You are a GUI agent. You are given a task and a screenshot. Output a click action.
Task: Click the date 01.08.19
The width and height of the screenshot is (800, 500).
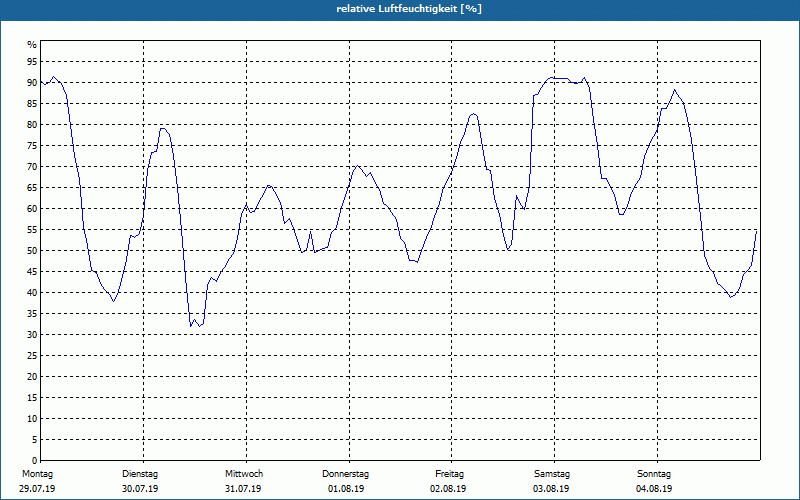[x=346, y=489]
